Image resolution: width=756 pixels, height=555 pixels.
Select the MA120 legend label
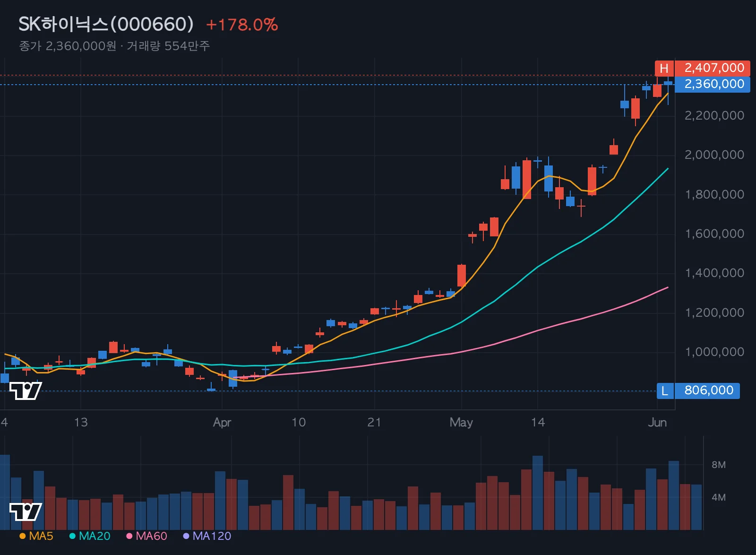point(212,536)
